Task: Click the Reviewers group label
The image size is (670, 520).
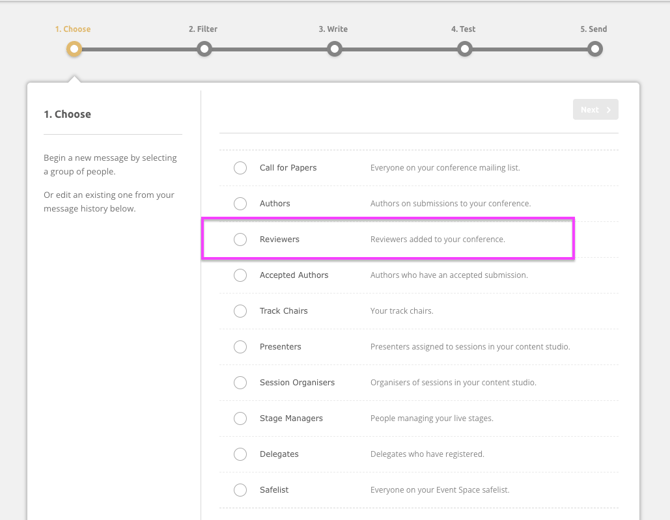Action: (x=279, y=240)
